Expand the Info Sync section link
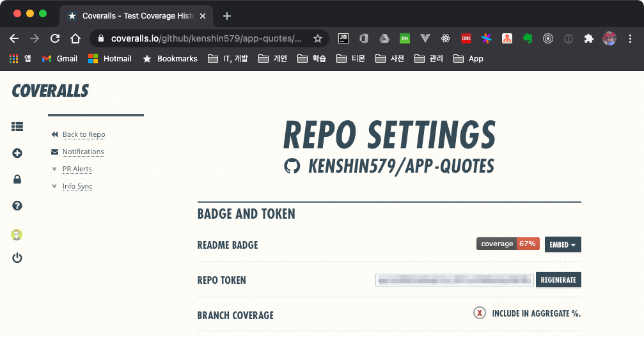Image resolution: width=644 pixels, height=337 pixels. (x=77, y=186)
